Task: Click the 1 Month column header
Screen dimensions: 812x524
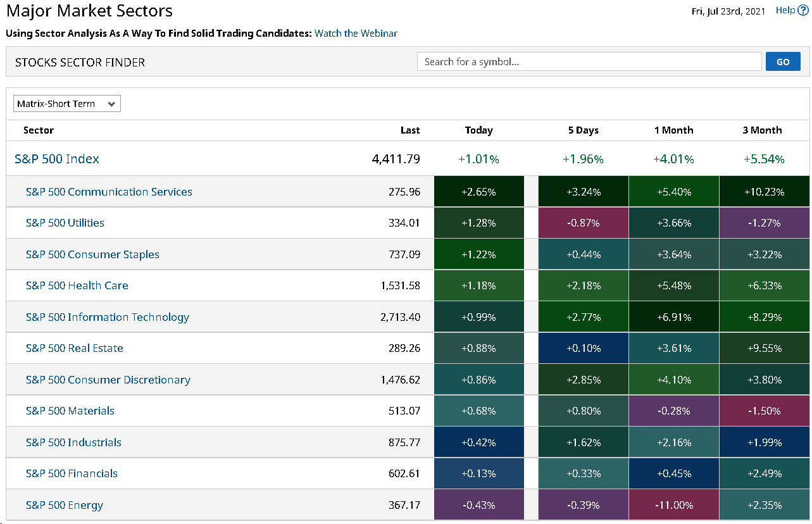Action: tap(674, 130)
